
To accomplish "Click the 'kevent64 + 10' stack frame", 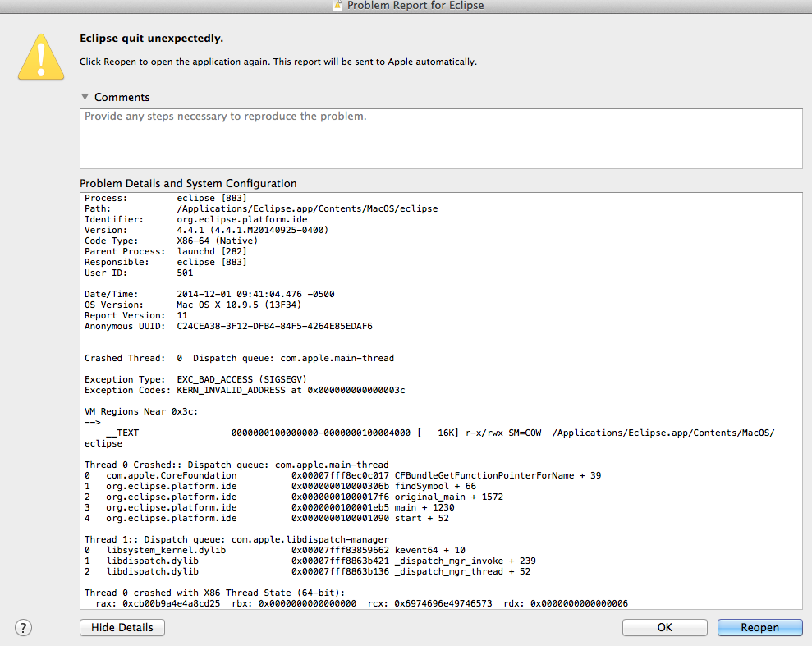I will 275,550.
